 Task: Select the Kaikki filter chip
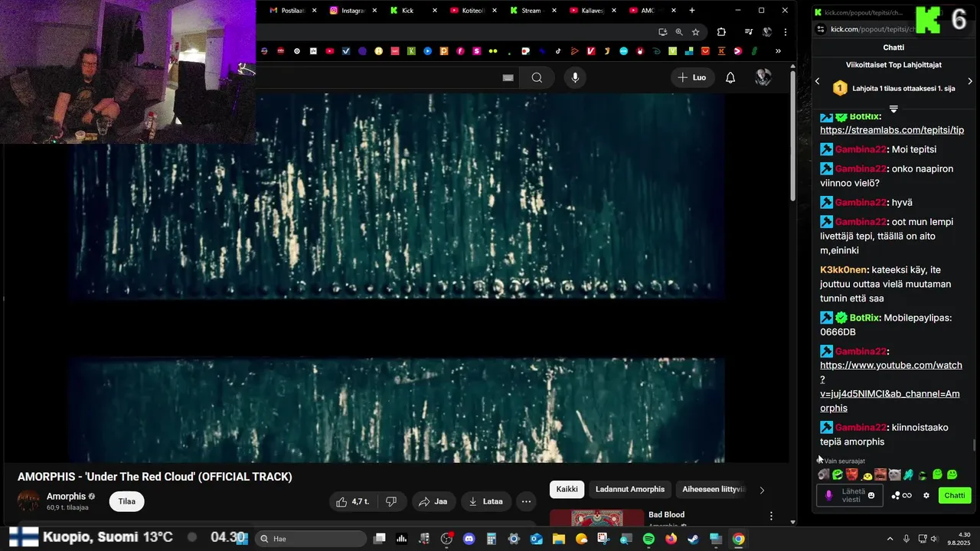(567, 489)
